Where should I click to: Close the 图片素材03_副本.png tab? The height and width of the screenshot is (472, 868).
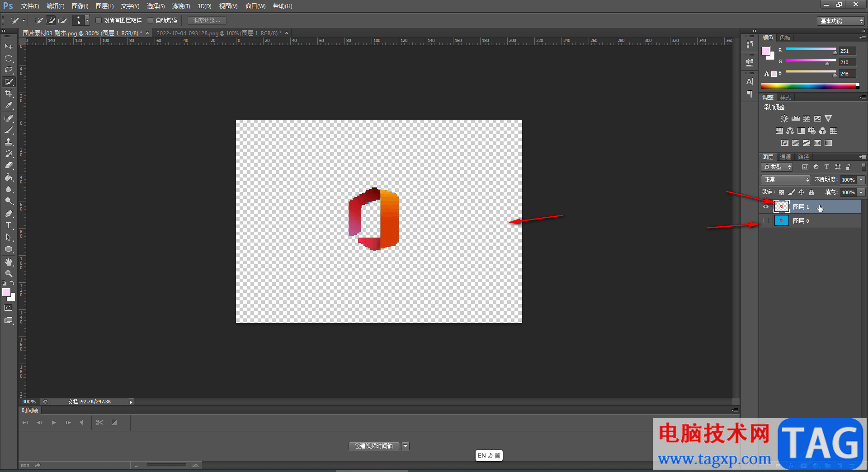[x=147, y=33]
